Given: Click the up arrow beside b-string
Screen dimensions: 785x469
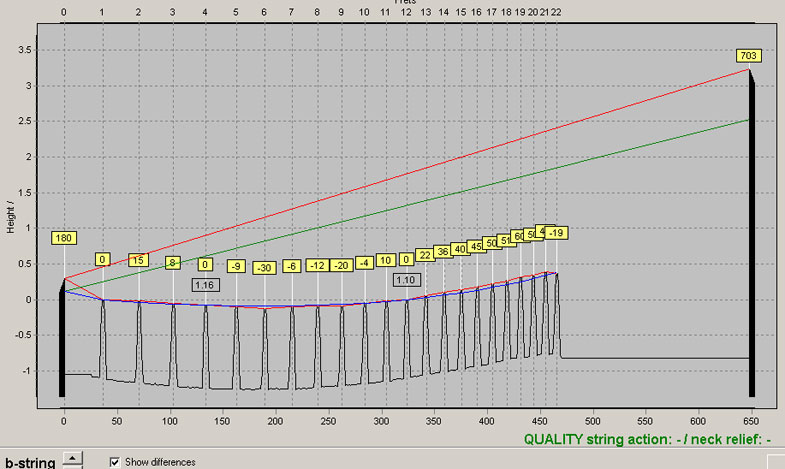Looking at the screenshot, I should click(x=73, y=458).
